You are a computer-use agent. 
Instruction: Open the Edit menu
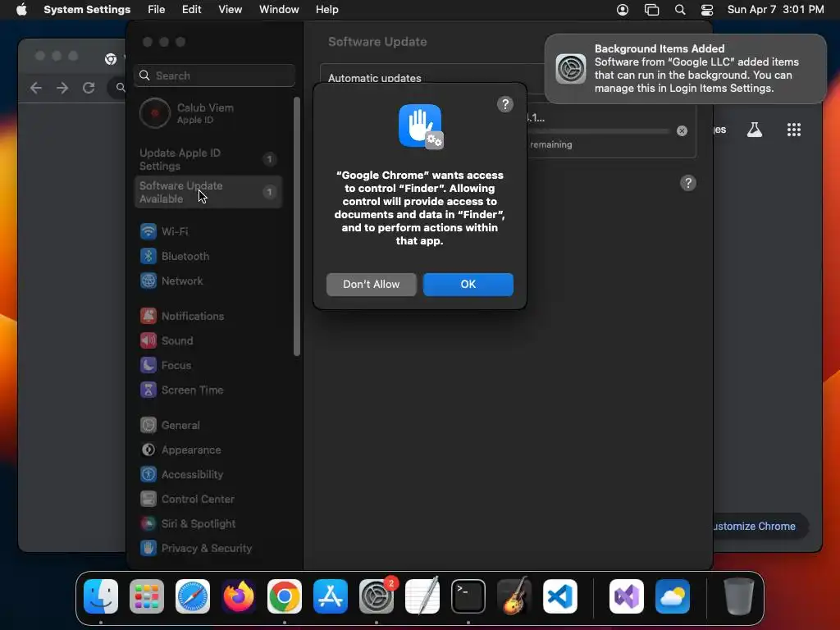191,10
